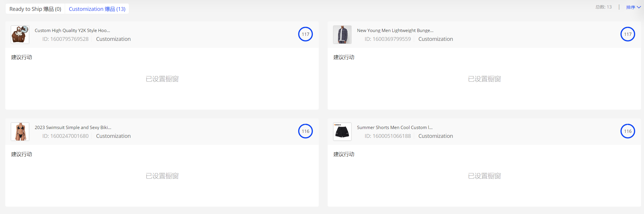644x214 pixels.
Task: Click the black summer shorts thumbnail
Action: point(342,132)
